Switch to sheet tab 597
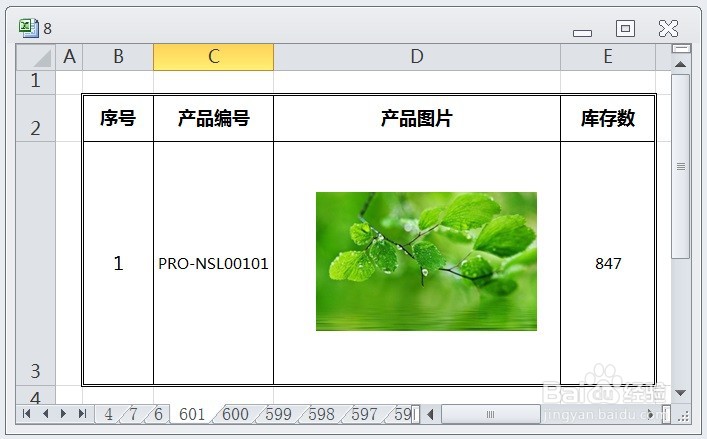The width and height of the screenshot is (707, 439). (364, 414)
